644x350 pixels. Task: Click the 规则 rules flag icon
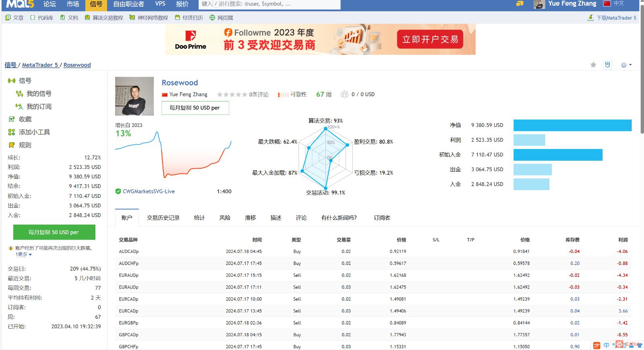(x=12, y=145)
